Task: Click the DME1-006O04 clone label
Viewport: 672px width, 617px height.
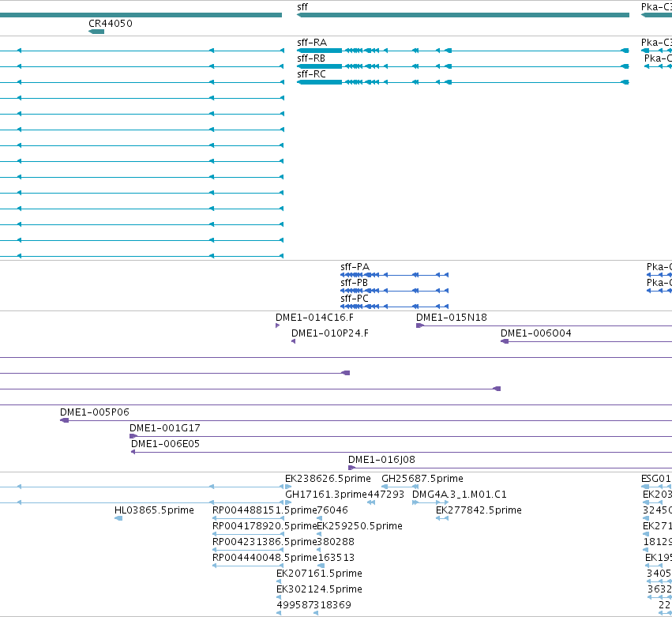Action: [535, 333]
